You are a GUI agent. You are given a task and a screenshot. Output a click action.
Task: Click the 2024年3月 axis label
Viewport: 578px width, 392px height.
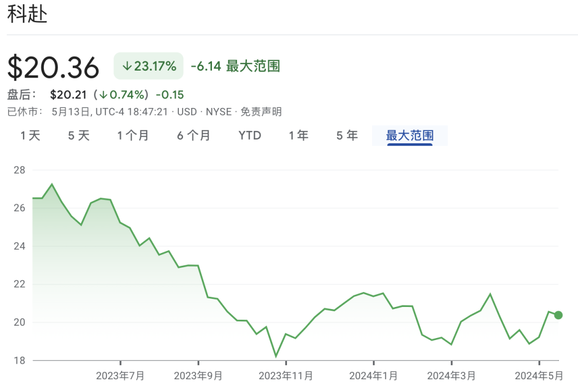(x=451, y=376)
